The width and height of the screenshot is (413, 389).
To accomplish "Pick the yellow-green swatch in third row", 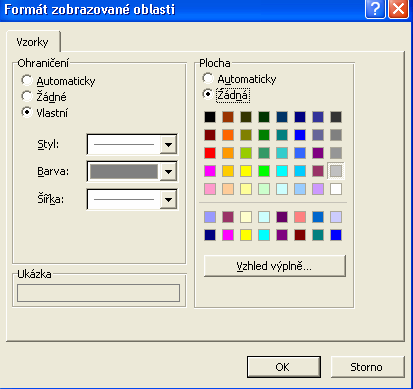I will [x=246, y=153].
